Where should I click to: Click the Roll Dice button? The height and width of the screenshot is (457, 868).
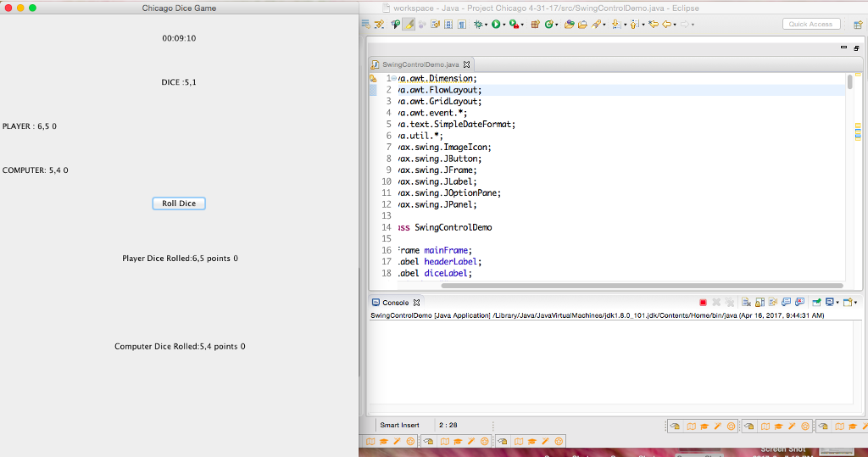tap(179, 203)
